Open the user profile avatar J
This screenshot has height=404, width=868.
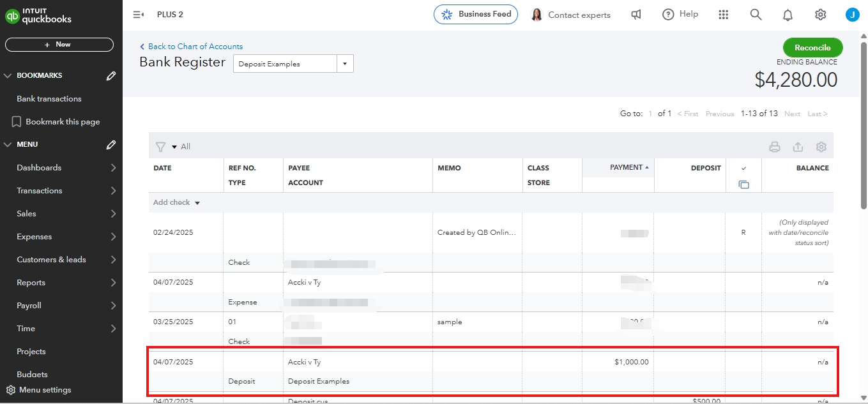852,15
